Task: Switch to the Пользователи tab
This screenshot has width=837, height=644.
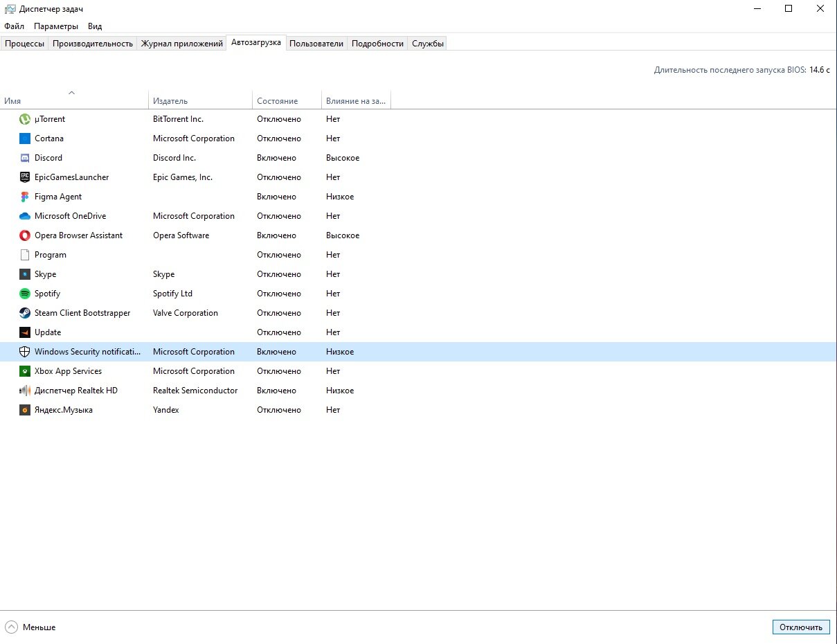Action: (x=316, y=44)
